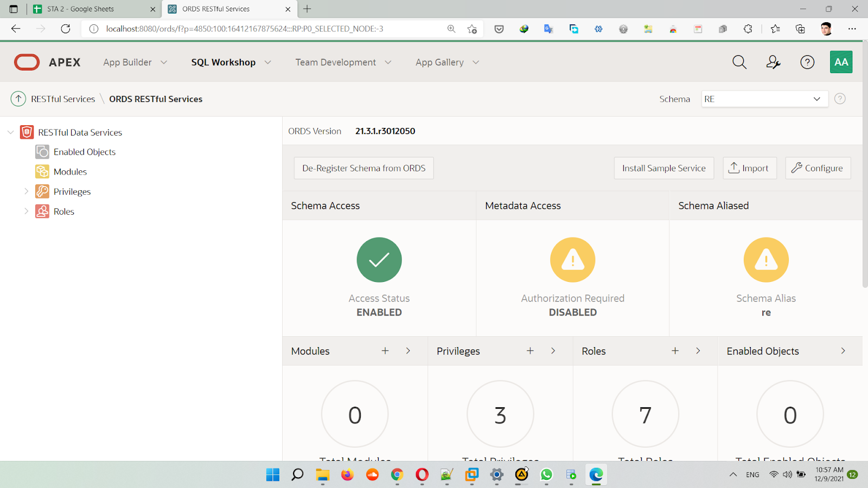Open Team Development menu
The height and width of the screenshot is (488, 868).
pyautogui.click(x=343, y=62)
